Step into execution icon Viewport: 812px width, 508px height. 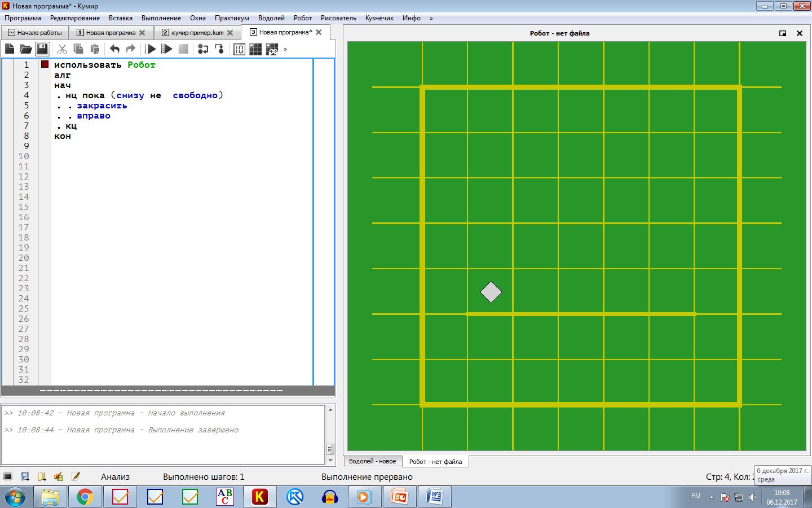[x=203, y=49]
